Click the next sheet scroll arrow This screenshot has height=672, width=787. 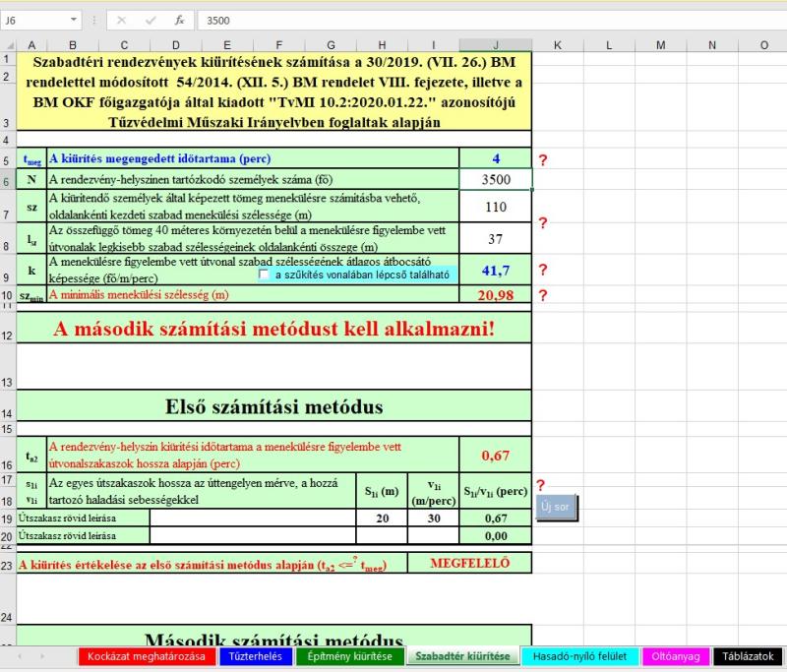[x=42, y=656]
